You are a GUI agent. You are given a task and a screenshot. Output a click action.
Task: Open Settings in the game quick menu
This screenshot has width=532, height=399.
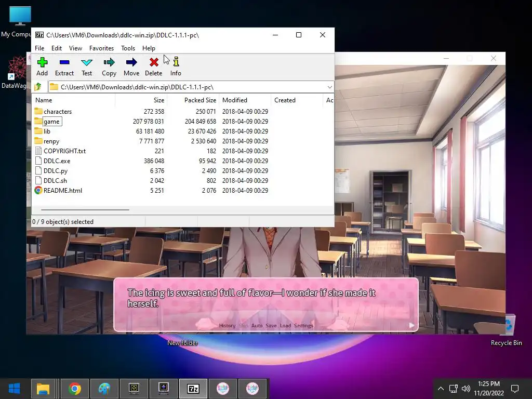point(303,325)
